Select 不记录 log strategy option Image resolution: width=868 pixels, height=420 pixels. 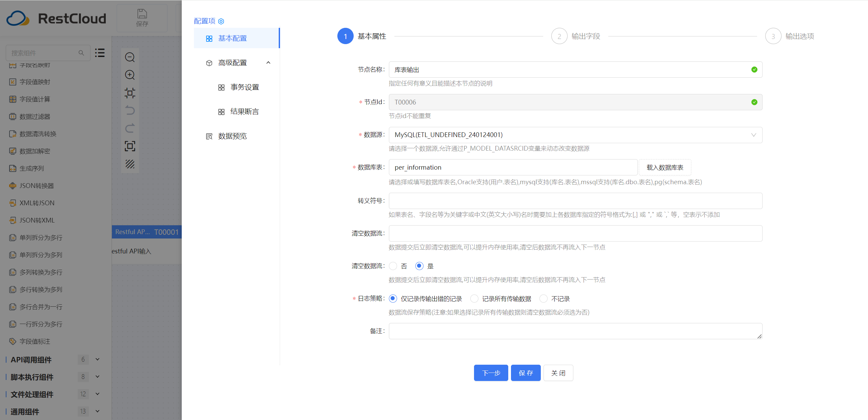tap(544, 299)
